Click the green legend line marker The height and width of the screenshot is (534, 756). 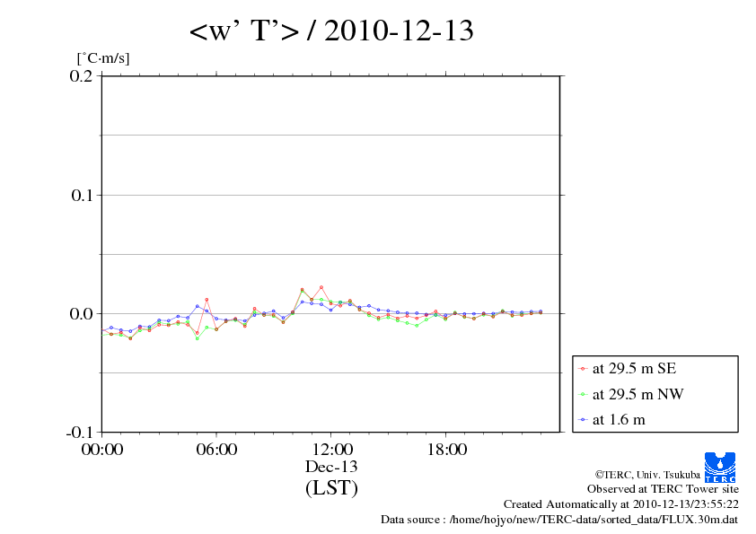point(583,395)
